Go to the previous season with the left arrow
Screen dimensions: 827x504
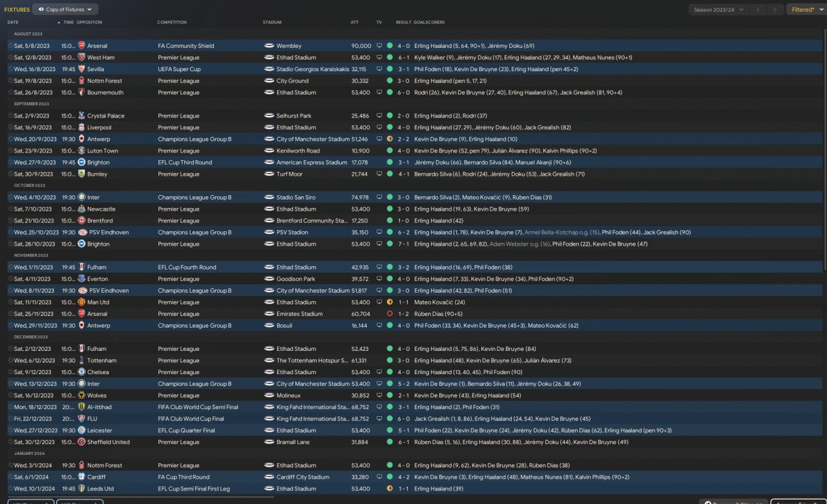760,10
